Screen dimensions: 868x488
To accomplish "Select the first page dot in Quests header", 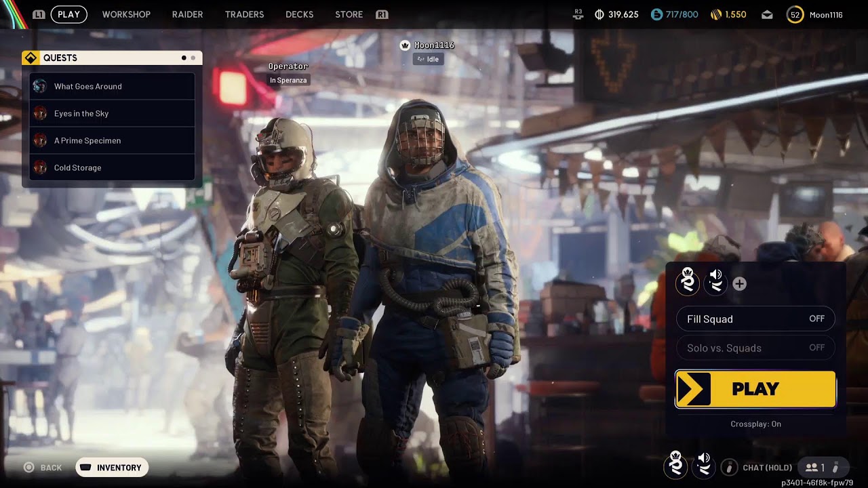I will pyautogui.click(x=184, y=58).
